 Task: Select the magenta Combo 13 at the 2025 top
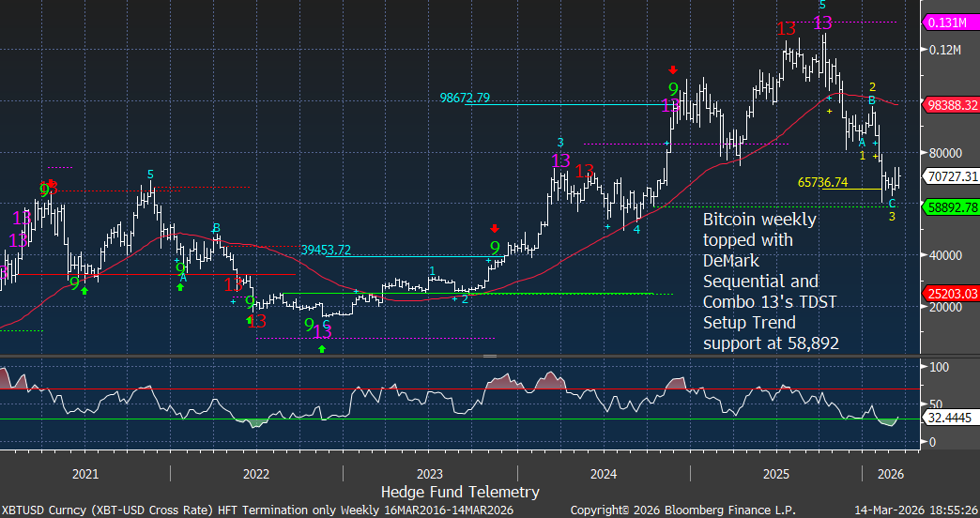tap(822, 23)
